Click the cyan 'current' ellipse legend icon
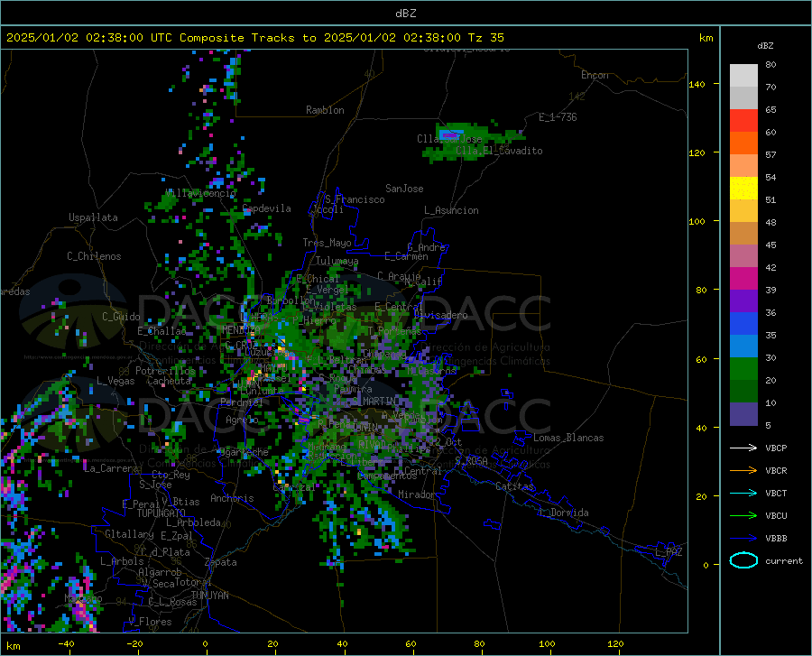 pyautogui.click(x=743, y=560)
